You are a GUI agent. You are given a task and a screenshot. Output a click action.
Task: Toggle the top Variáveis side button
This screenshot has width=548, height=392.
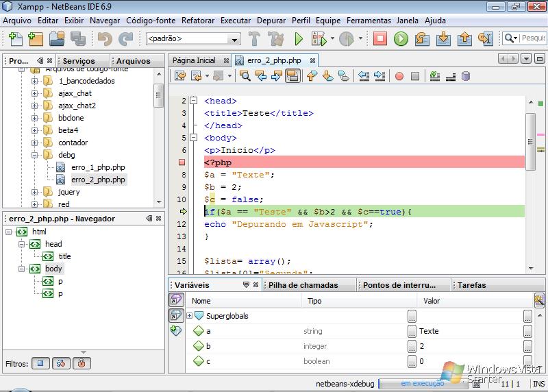176,299
